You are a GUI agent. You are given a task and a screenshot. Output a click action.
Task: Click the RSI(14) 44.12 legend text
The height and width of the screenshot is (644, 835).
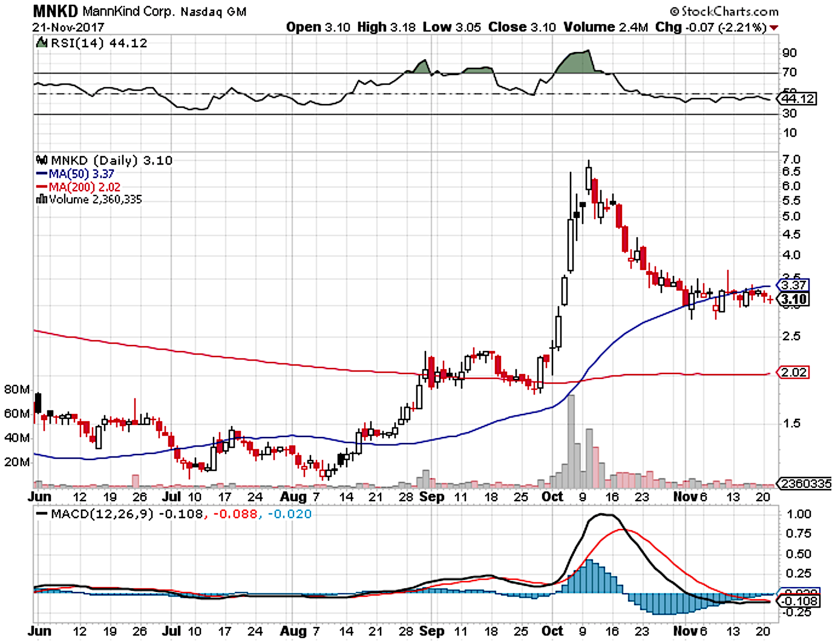[x=99, y=43]
